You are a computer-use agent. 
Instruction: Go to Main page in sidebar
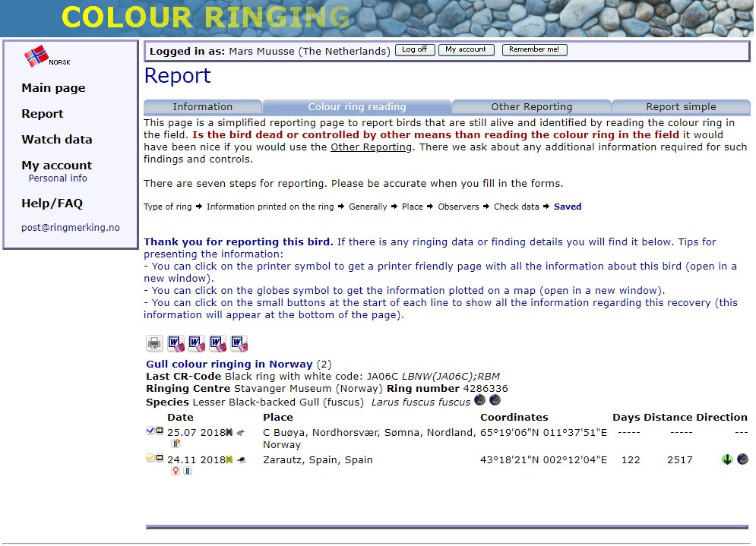coord(53,87)
